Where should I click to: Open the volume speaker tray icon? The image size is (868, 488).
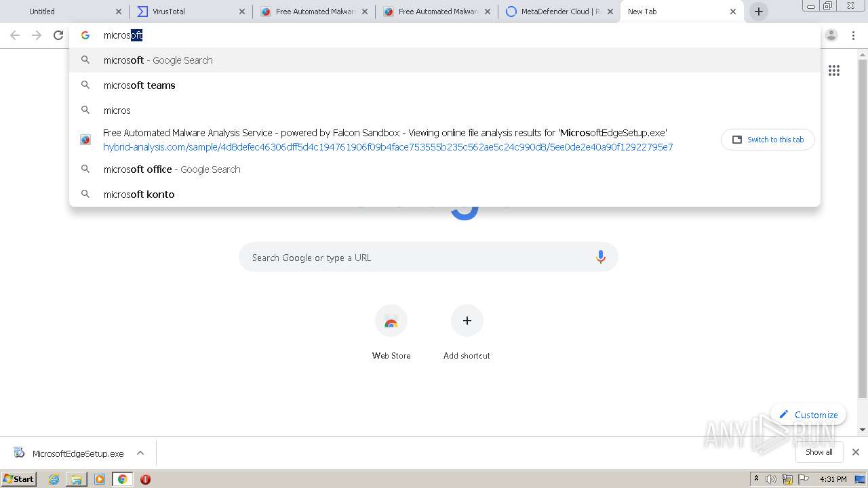(771, 479)
